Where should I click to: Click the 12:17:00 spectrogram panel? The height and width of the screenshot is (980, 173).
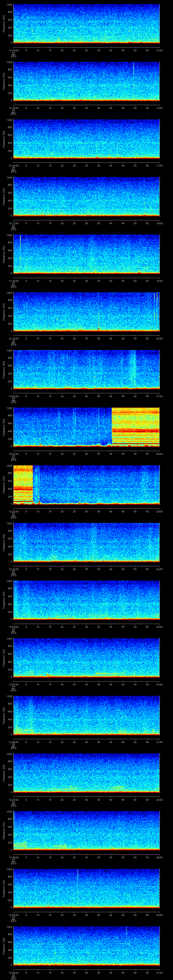tap(86, 196)
